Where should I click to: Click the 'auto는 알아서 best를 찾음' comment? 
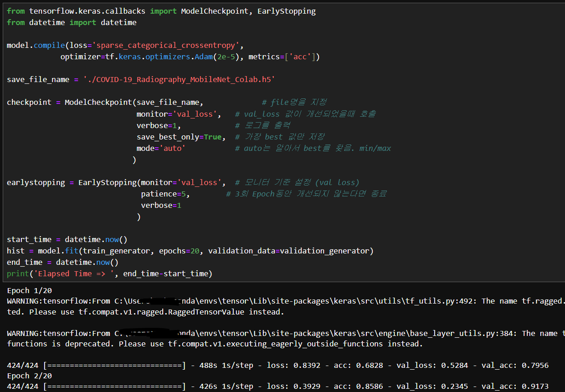coord(313,148)
